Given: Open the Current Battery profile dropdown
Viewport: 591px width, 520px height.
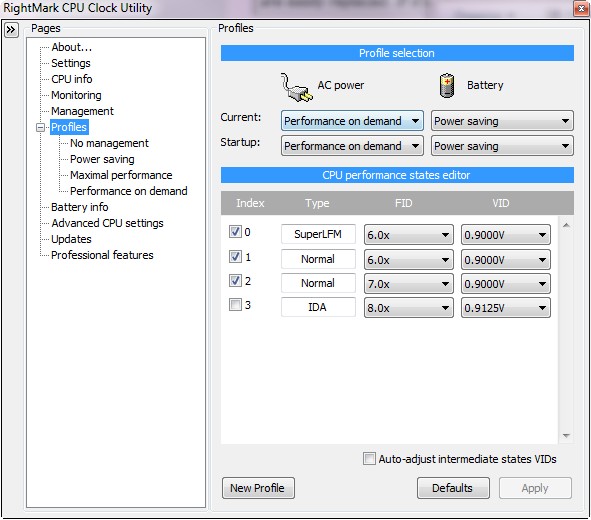Looking at the screenshot, I should pyautogui.click(x=502, y=121).
